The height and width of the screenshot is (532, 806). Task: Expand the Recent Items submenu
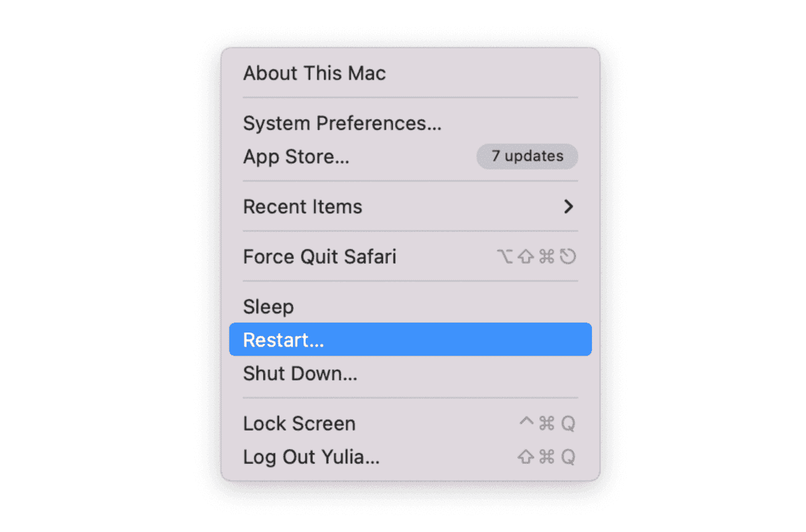tap(302, 207)
